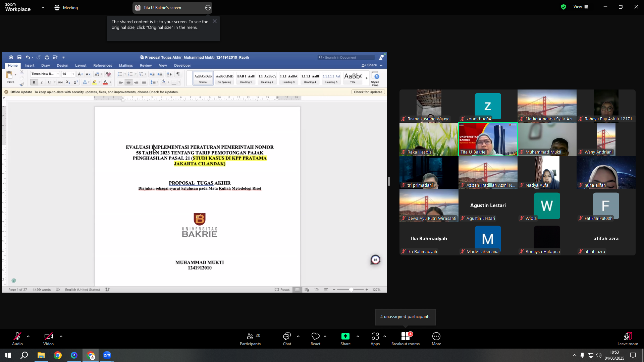Select Muhammad Mukti's video tile
This screenshot has width=644, height=362.
point(547,139)
